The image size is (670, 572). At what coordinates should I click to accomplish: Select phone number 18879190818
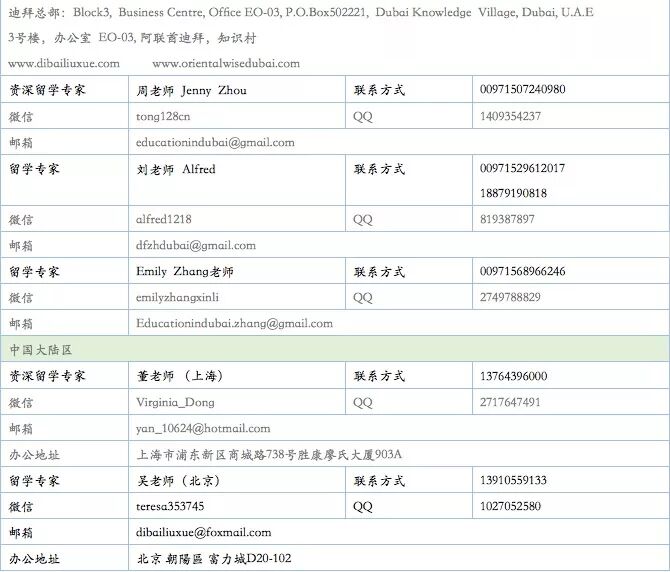point(513,193)
